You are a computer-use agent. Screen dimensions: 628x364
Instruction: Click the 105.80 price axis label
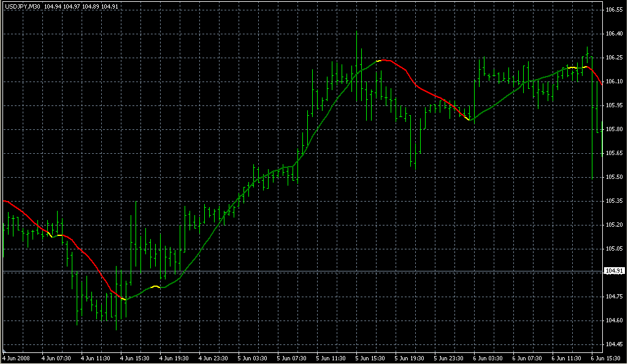pos(614,129)
